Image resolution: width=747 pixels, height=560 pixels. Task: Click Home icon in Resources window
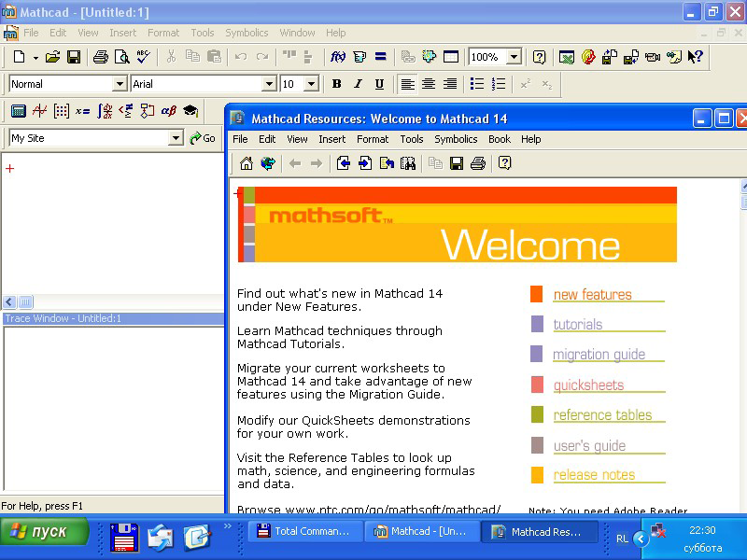tap(247, 164)
